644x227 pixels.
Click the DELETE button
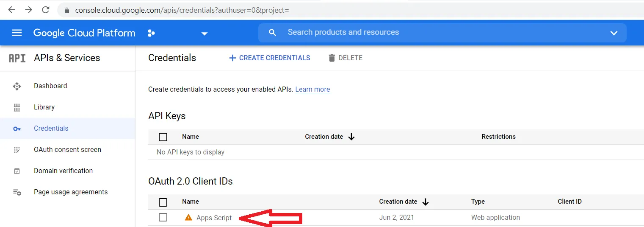tap(345, 58)
